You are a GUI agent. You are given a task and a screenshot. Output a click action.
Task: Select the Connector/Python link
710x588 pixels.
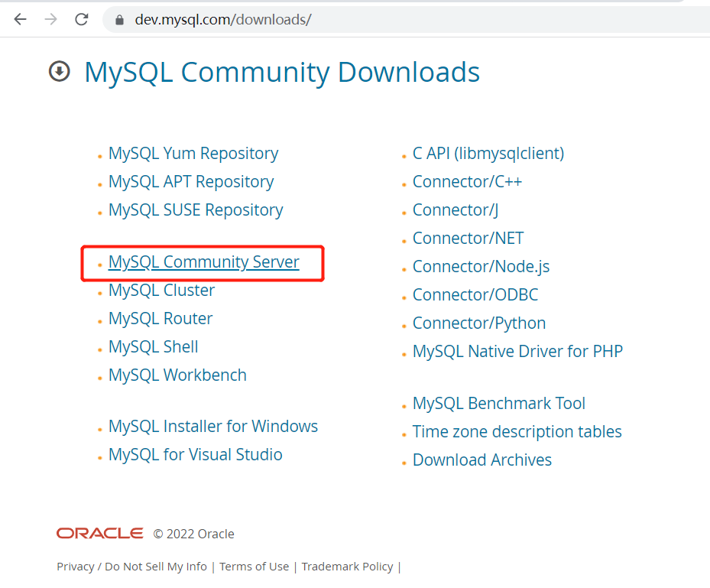click(x=479, y=323)
